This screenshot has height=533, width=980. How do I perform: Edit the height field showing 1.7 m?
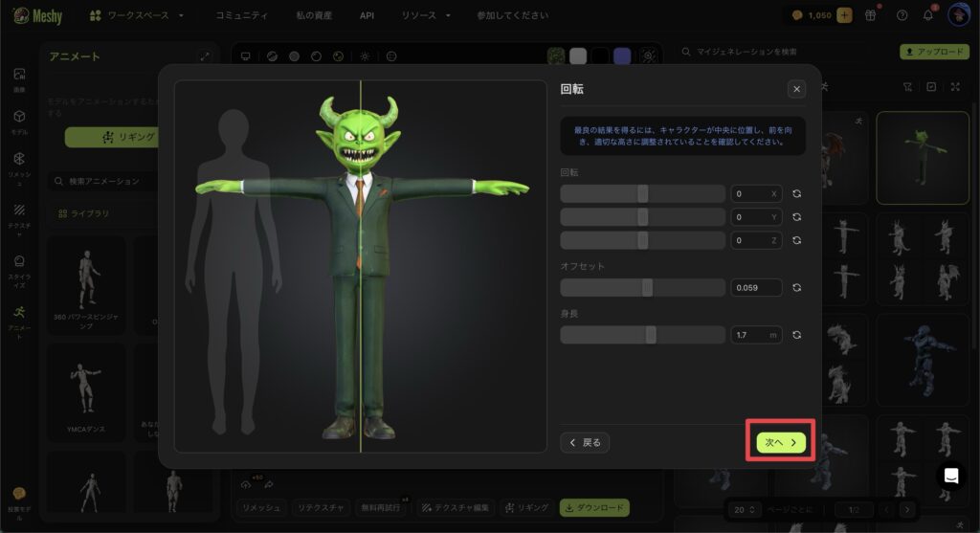pyautogui.click(x=756, y=335)
